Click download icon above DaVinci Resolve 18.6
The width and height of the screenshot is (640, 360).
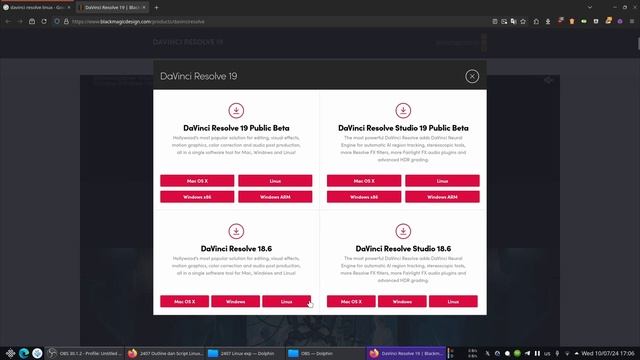tap(236, 231)
